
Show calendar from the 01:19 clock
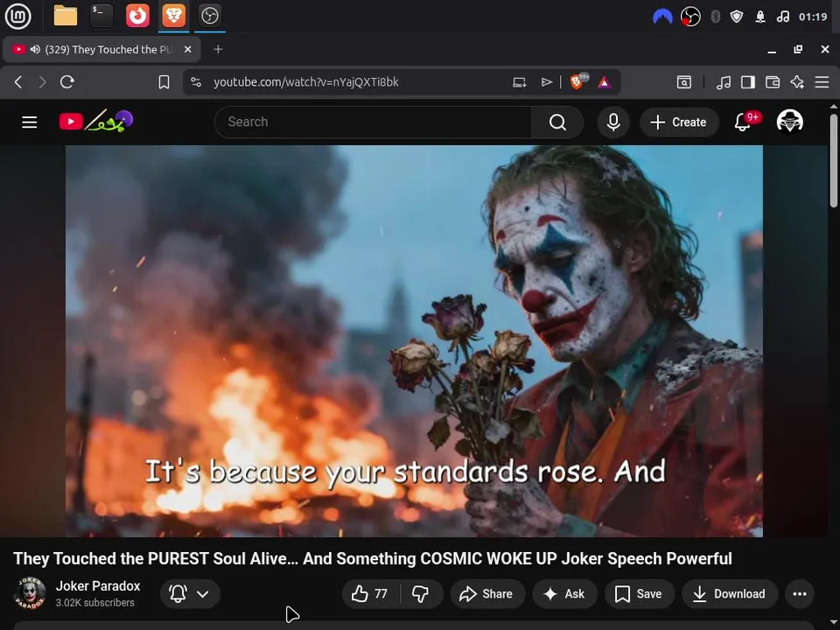coord(813,17)
